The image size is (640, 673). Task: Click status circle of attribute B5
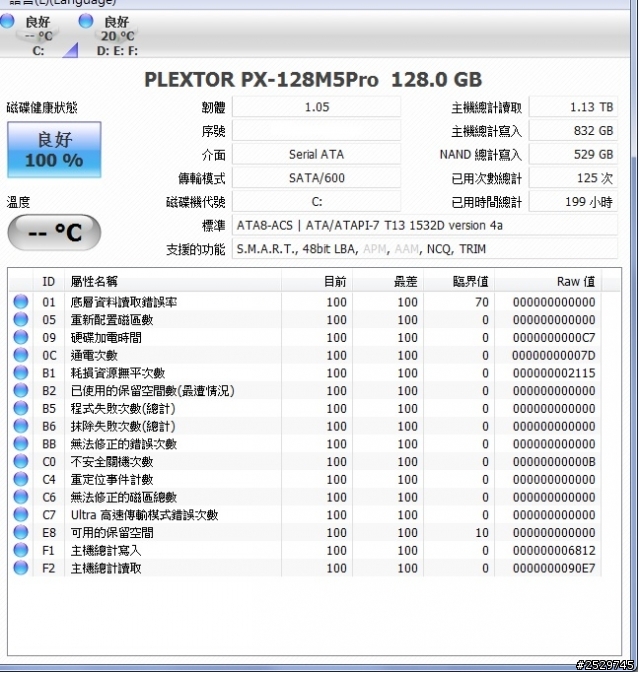point(21,408)
